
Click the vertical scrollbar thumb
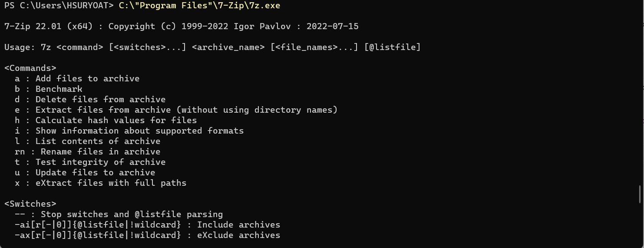coord(639,194)
